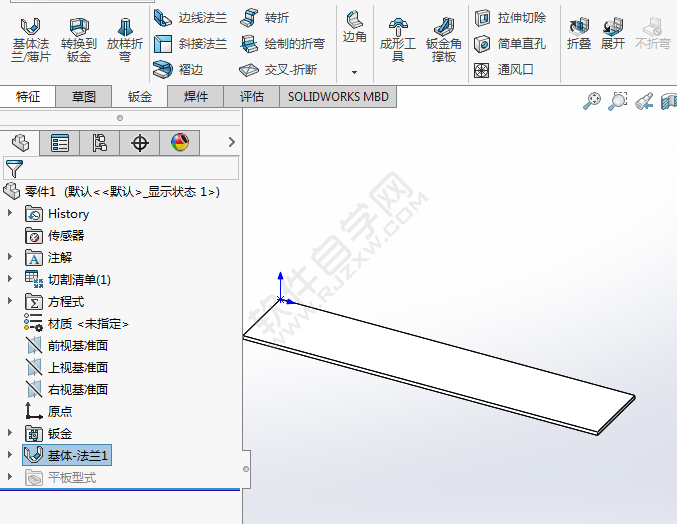Switch to the 特征 (Features) tab
677x524 pixels.
28,96
